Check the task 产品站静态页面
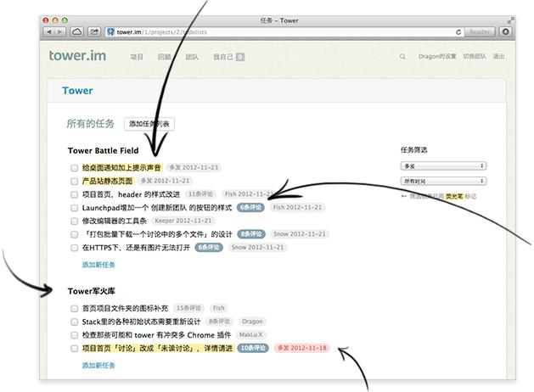Image resolution: width=534 pixels, height=392 pixels. pos(74,182)
